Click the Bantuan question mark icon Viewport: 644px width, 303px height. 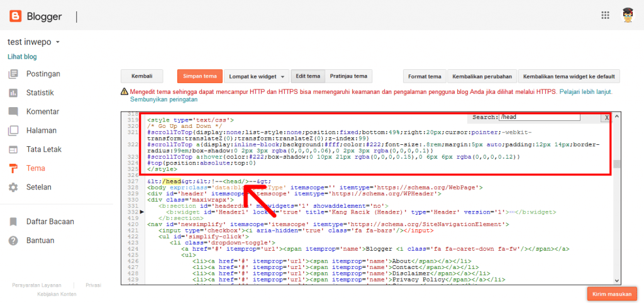[x=13, y=241]
